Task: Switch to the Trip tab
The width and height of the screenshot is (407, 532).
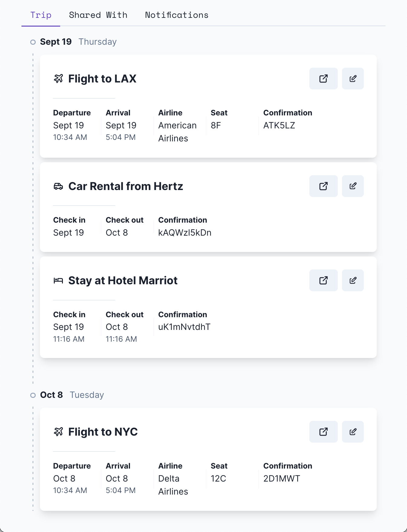Action: [x=41, y=15]
